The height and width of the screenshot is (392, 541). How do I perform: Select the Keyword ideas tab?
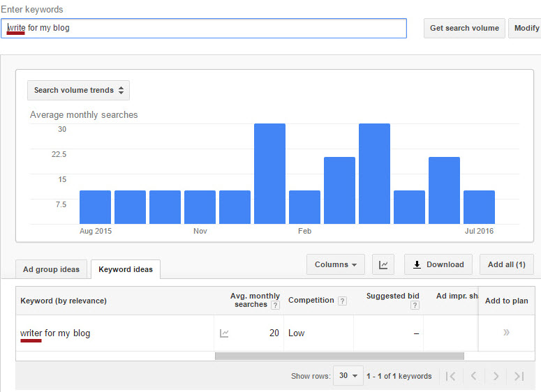126,269
